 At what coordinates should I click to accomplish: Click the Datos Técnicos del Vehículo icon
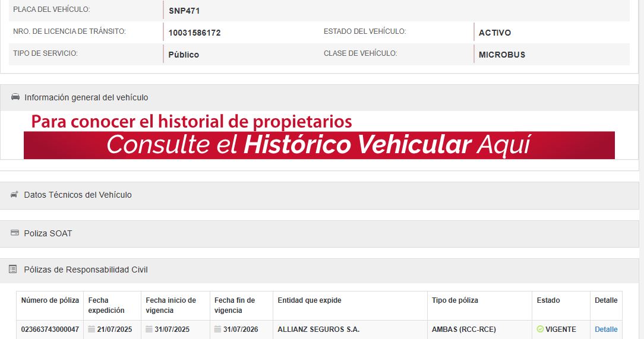pyautogui.click(x=14, y=195)
